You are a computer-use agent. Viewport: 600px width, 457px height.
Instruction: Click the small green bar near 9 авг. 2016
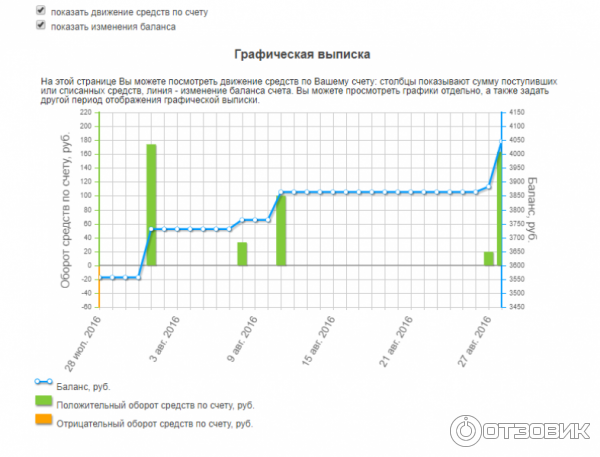242,254
